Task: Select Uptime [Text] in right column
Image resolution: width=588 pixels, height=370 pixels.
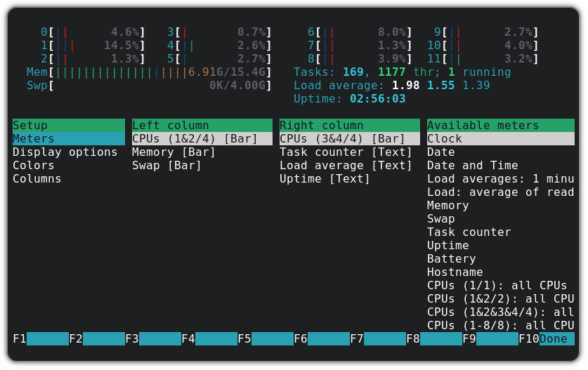Action: point(325,179)
